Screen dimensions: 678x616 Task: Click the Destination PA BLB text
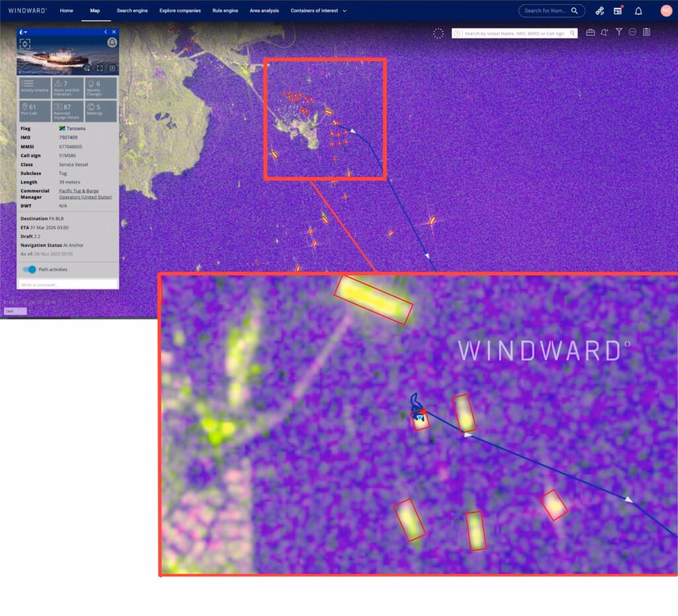click(42, 219)
